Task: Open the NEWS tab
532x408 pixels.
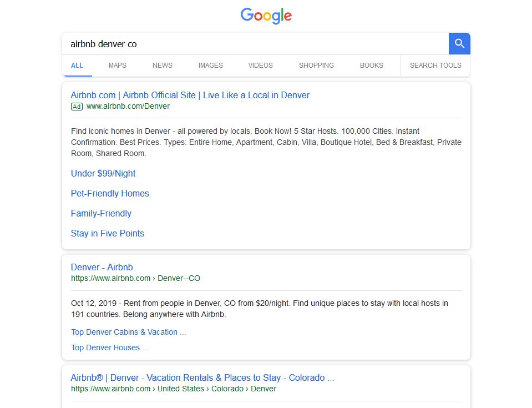Action: [162, 66]
